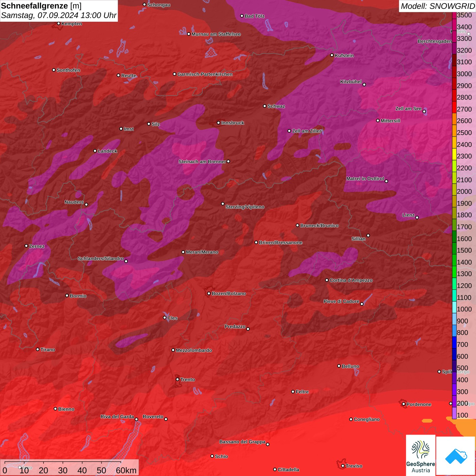476x476 pixels.
Task: Click the Brixen/Bressanone label
Action: tap(280, 242)
